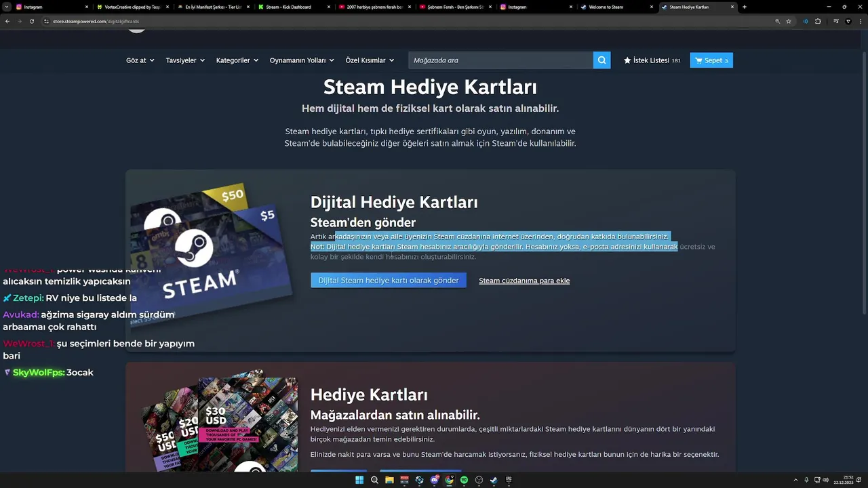Open OBS Studio from the taskbar
Image resolution: width=868 pixels, height=488 pixels.
tap(479, 480)
